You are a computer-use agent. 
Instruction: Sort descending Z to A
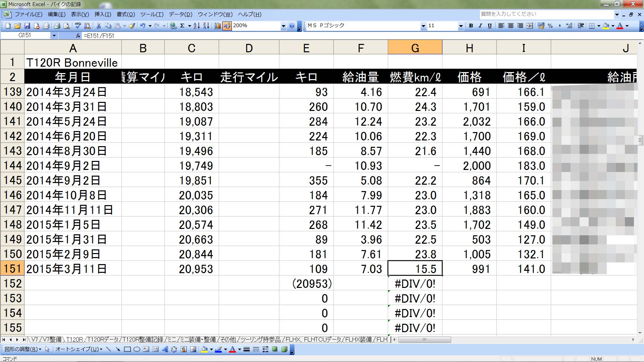[x=206, y=26]
